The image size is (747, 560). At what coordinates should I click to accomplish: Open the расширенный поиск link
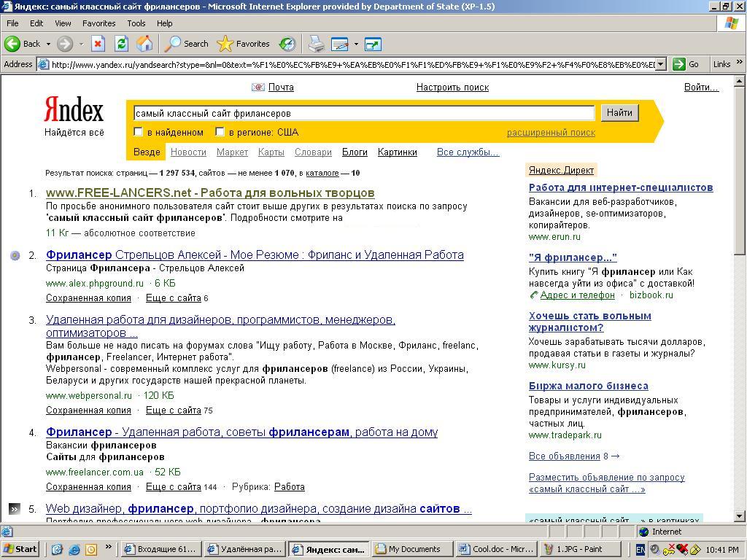pos(551,133)
